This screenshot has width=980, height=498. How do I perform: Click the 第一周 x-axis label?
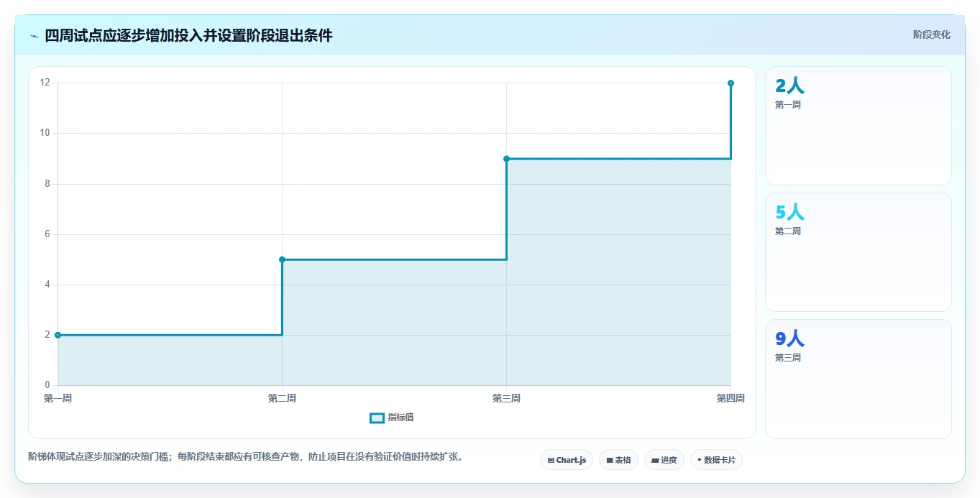coord(58,398)
